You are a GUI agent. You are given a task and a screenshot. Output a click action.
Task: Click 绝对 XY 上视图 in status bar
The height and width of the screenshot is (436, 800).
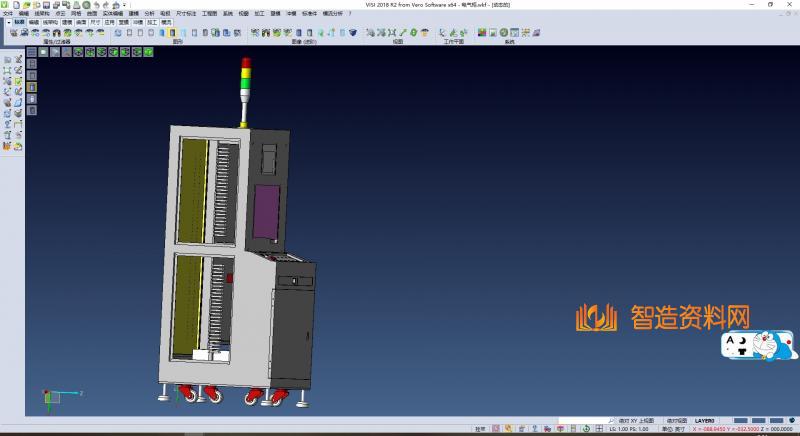(x=638, y=421)
